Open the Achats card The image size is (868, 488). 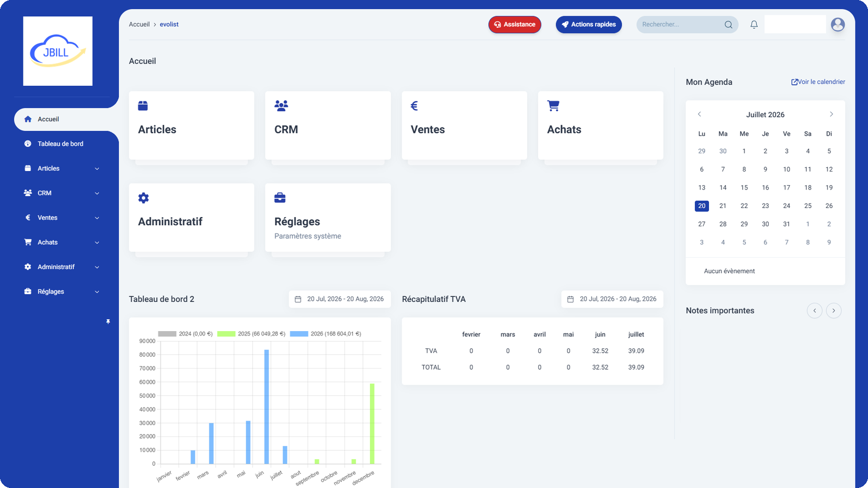pos(601,125)
